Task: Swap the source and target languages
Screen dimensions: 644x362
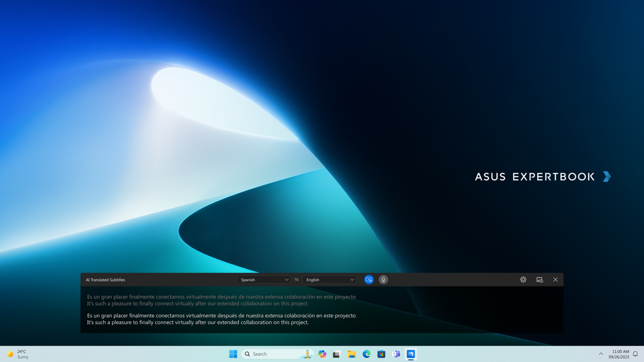Action: point(297,280)
